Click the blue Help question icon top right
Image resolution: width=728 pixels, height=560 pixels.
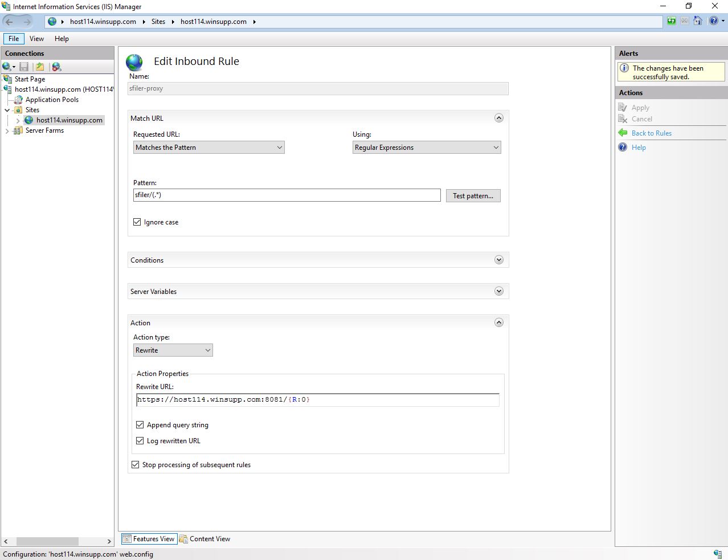(x=713, y=21)
